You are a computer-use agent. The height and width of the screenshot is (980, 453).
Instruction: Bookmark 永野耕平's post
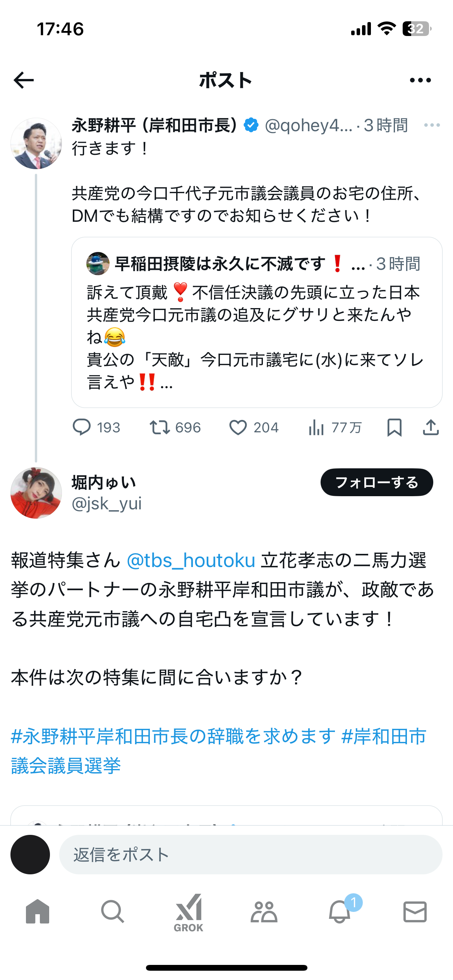point(394,427)
